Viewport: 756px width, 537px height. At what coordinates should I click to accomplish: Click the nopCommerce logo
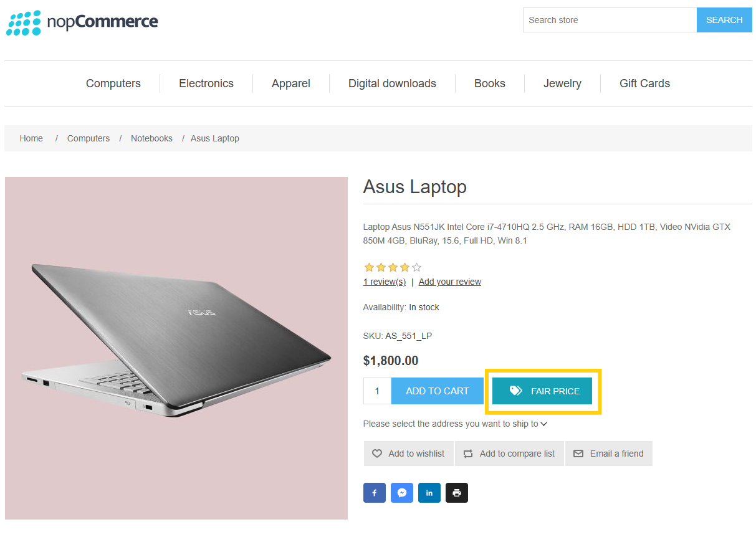82,22
